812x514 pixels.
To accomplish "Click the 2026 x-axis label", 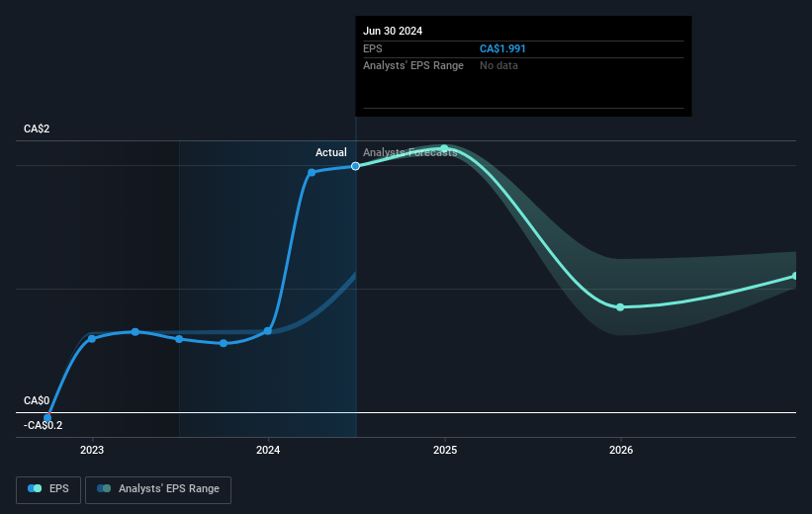I will point(621,450).
